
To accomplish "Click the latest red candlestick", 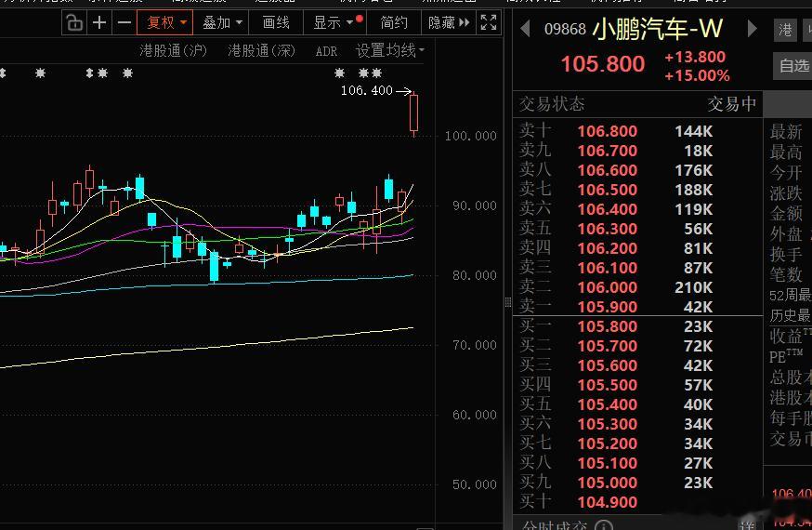I will (413, 113).
